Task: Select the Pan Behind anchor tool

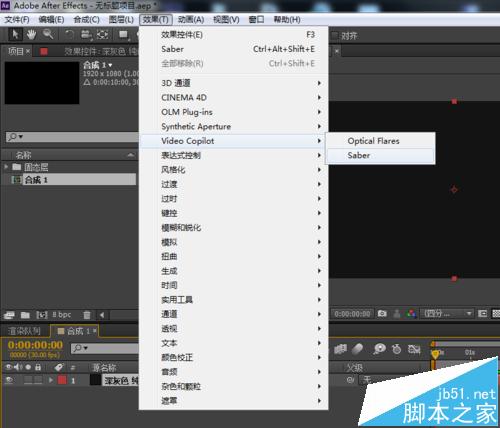Action: tap(102, 34)
